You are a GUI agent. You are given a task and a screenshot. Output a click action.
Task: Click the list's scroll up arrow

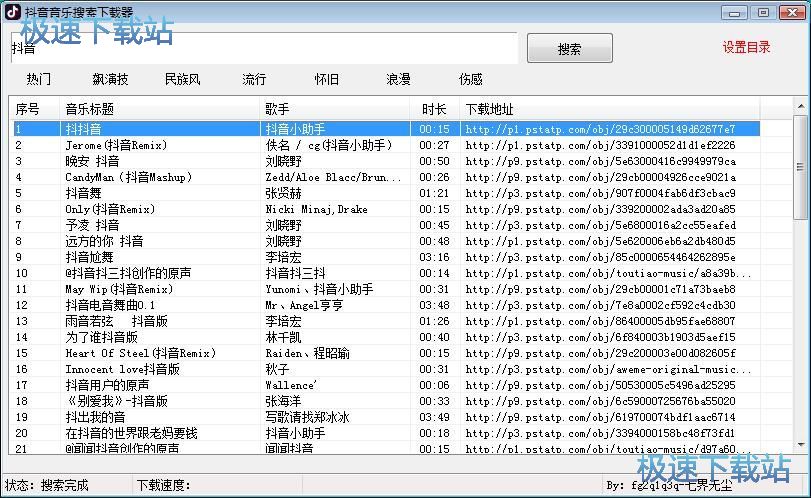[x=801, y=107]
